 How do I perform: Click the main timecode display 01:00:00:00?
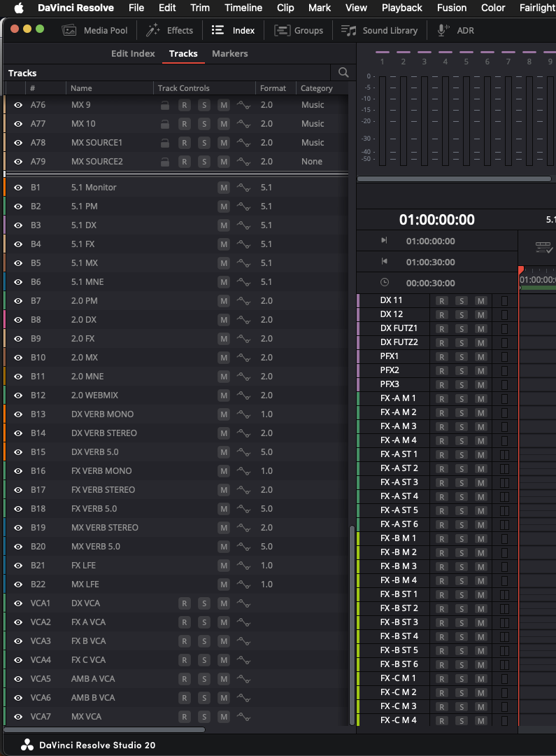point(437,220)
